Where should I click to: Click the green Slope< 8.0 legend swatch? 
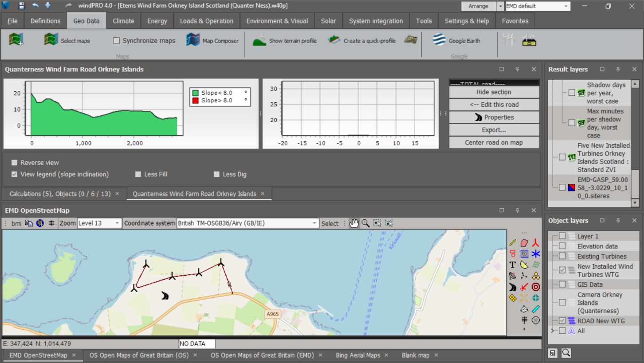[195, 93]
